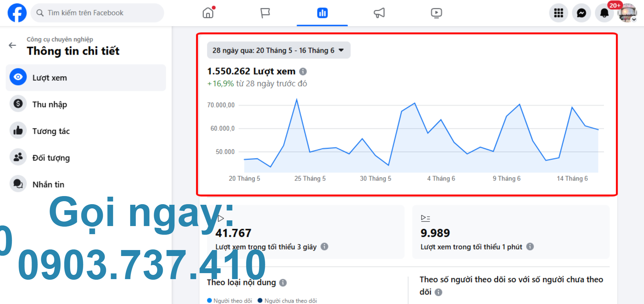
Task: Open the Home feed icon
Action: [x=208, y=13]
